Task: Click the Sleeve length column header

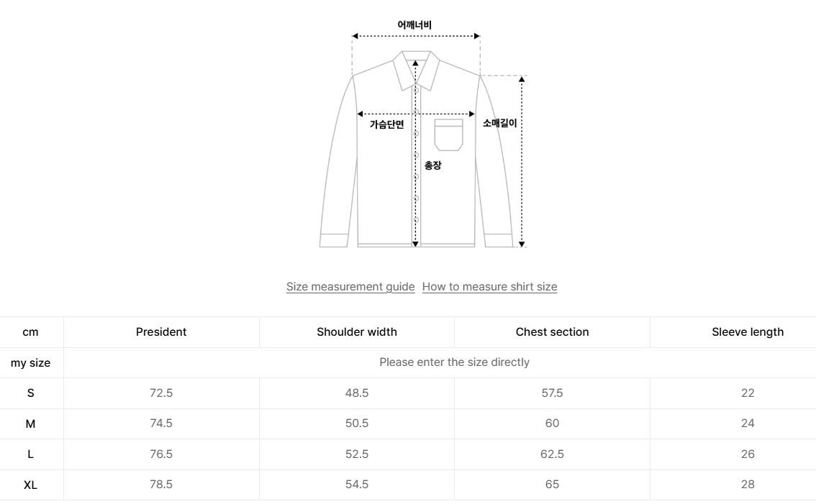Action: tap(748, 332)
